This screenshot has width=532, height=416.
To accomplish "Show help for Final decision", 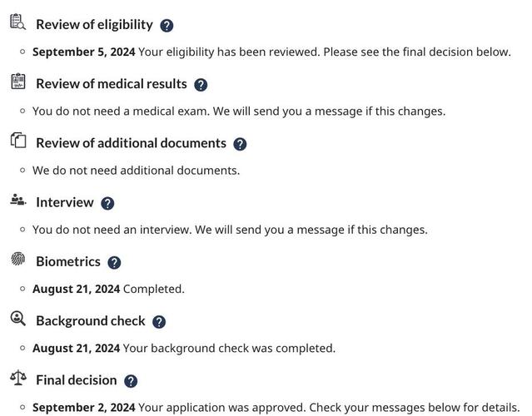I will point(131,381).
